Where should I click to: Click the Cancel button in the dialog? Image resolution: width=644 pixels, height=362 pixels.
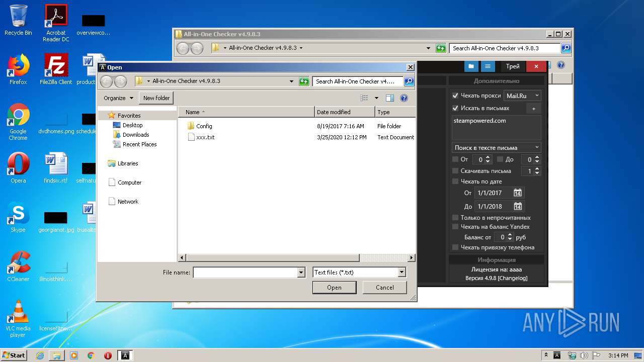click(385, 288)
